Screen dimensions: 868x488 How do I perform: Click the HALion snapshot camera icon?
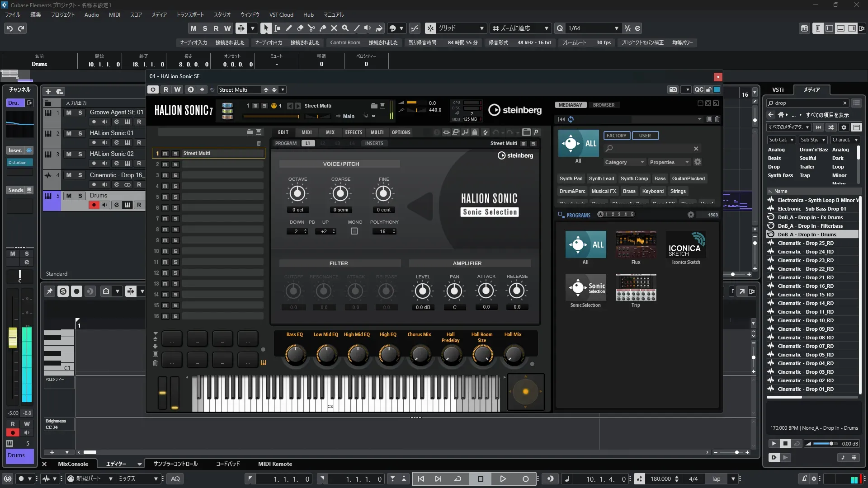click(673, 89)
